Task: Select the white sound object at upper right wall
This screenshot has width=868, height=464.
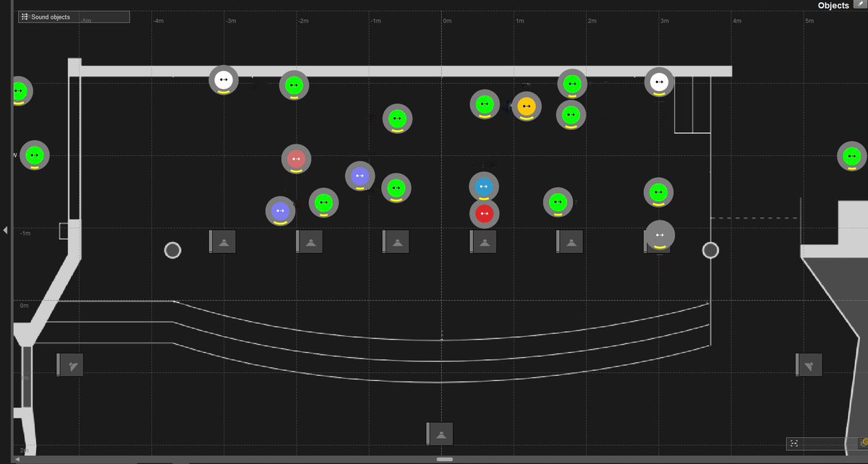Action: click(659, 82)
